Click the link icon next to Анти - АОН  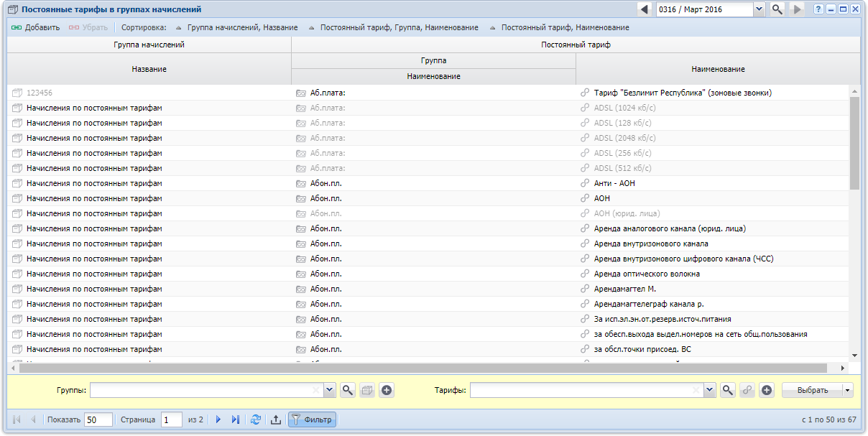(585, 183)
